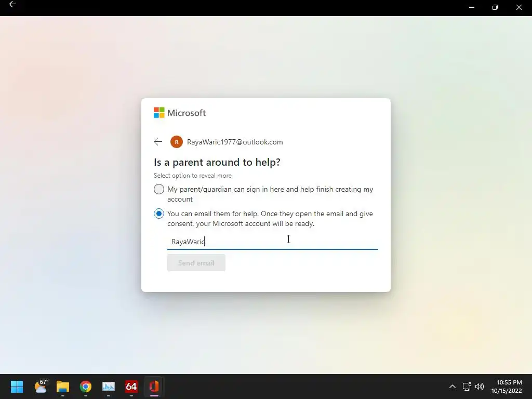Select the email them for help option
Image resolution: width=532 pixels, height=399 pixels.
(x=159, y=214)
